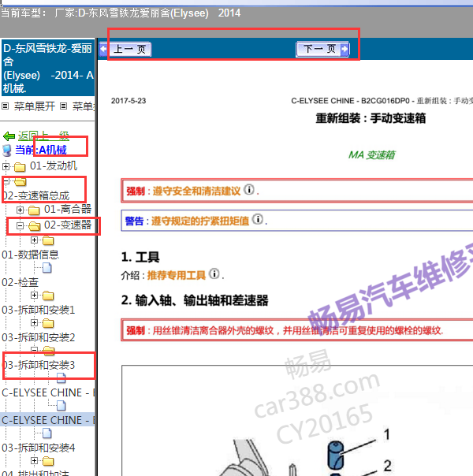Open the first unhighlighted C-ELYSEE CHINE entry
The width and height of the screenshot is (473, 476).
pos(48,392)
